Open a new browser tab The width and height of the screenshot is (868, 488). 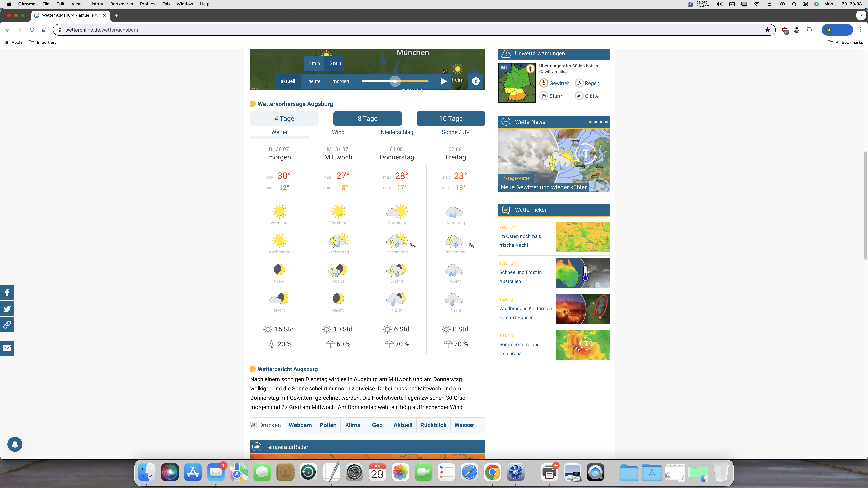click(117, 15)
